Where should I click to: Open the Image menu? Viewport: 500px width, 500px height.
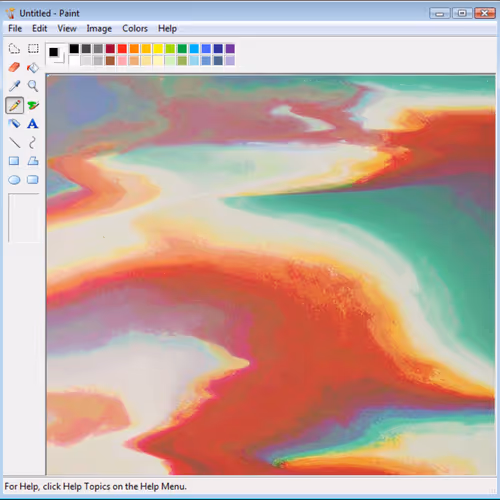pyautogui.click(x=99, y=29)
